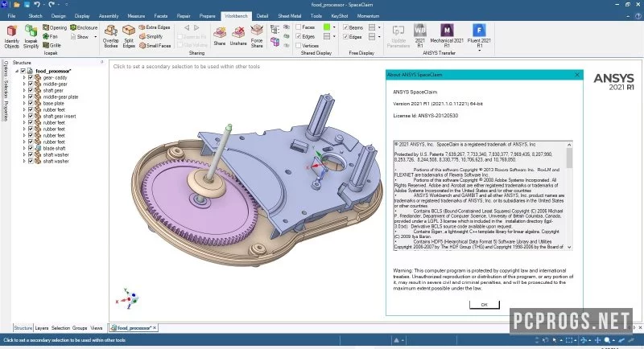Click the green Faces color swatch
This screenshot has height=349, width=644.
[x=327, y=27]
